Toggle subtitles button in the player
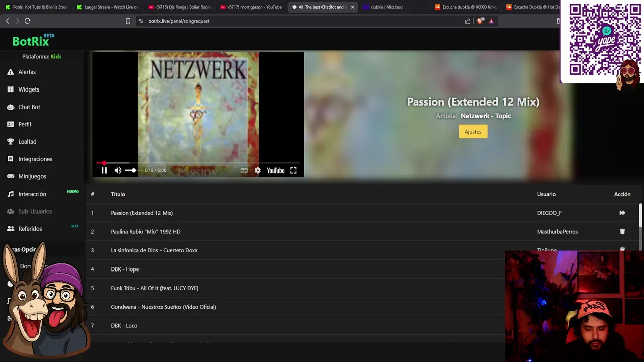Image resolution: width=644 pixels, height=362 pixels. (x=244, y=171)
